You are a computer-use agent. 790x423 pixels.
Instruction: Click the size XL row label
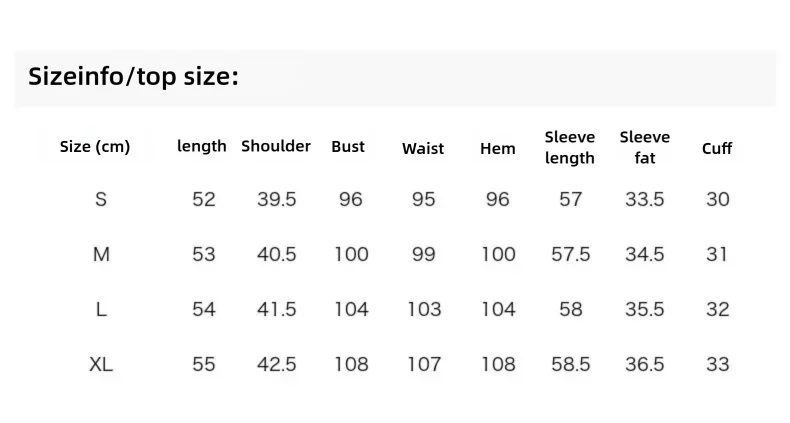[101, 364]
